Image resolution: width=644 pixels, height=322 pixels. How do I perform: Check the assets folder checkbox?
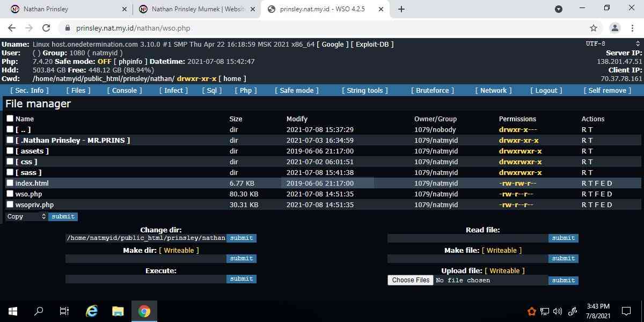tap(10, 151)
